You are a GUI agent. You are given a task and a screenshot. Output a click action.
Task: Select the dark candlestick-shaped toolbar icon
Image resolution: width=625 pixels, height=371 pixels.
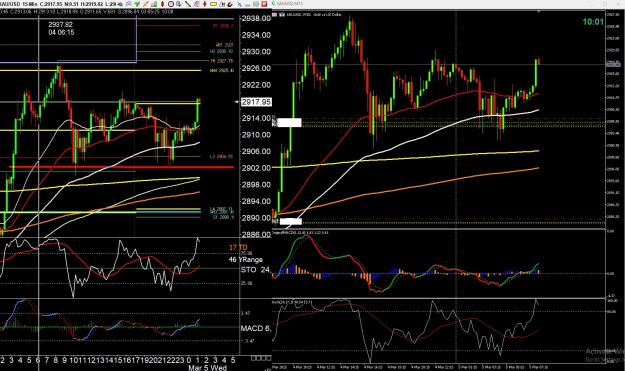click(x=163, y=4)
